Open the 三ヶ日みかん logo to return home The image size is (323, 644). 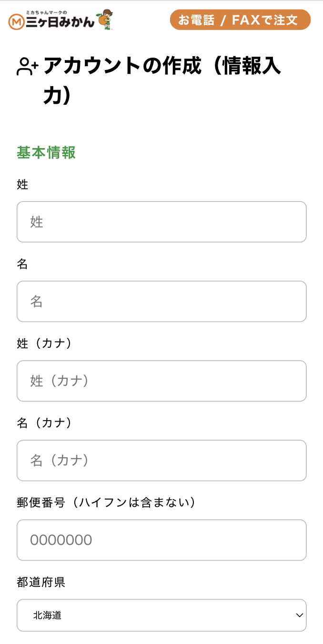click(57, 21)
